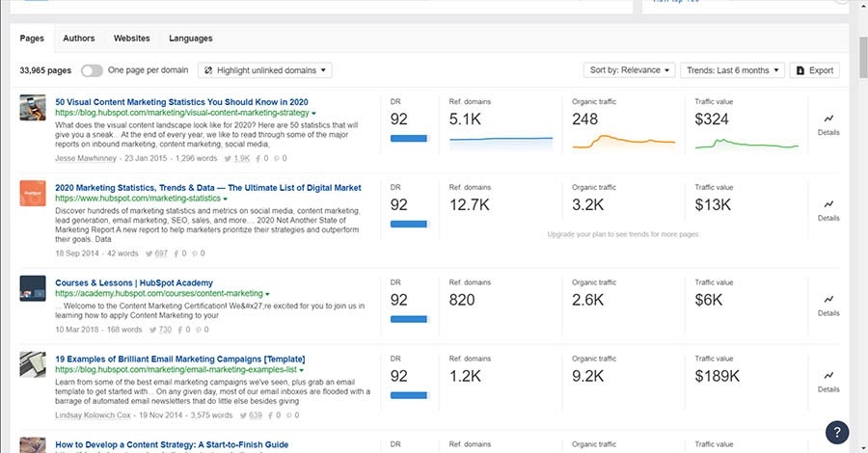Click Details icon for 19 Examples email row
Viewport: 868px width, 453px height.
[x=828, y=375]
